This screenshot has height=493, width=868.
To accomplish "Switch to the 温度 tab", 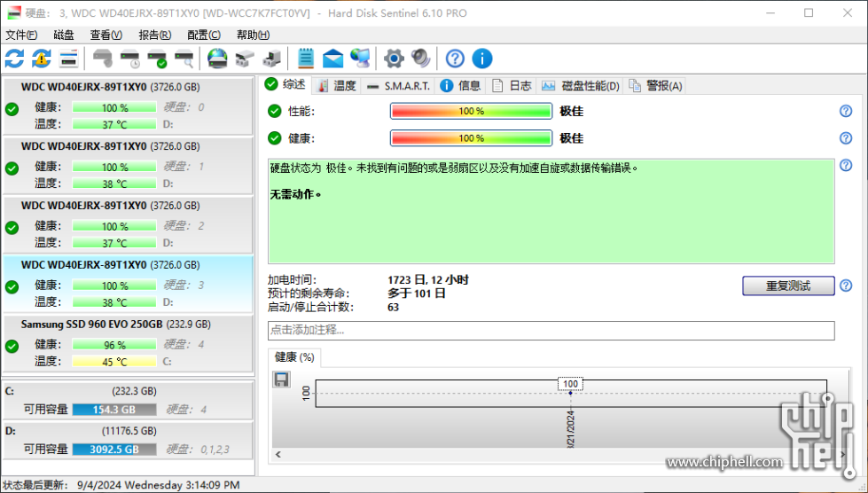I will [337, 86].
